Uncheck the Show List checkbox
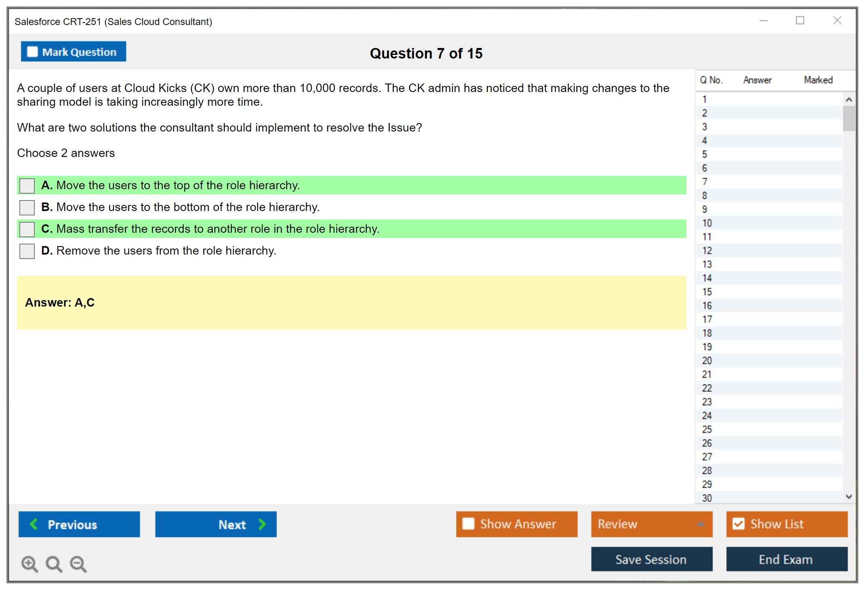Image resolution: width=868 pixels, height=593 pixels. pyautogui.click(x=738, y=524)
